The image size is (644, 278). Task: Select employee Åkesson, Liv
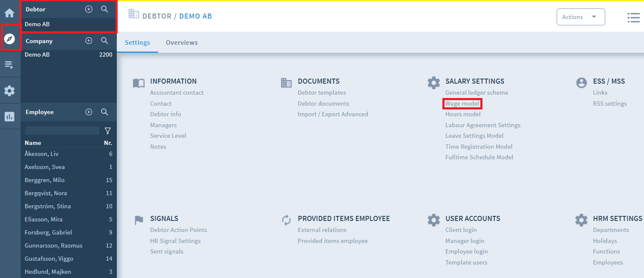coord(69,154)
